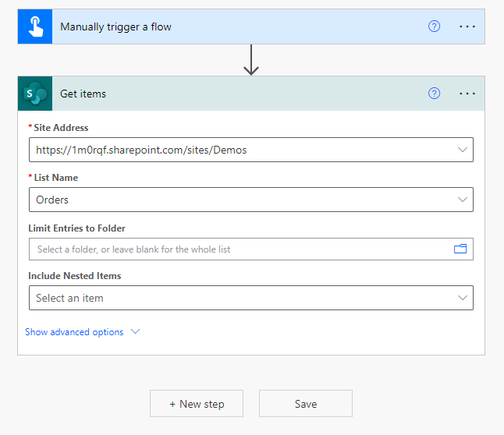
Task: Collapse the Get items card header
Action: pyautogui.click(x=234, y=94)
